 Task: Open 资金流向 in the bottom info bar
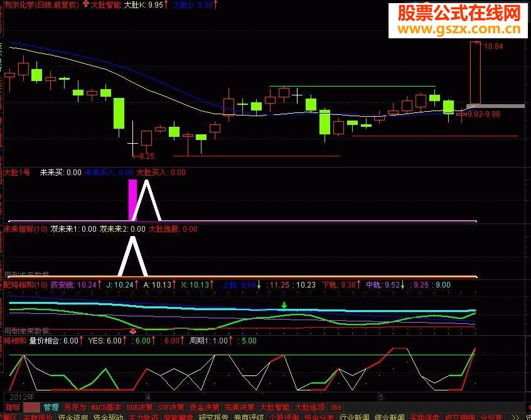click(73, 417)
